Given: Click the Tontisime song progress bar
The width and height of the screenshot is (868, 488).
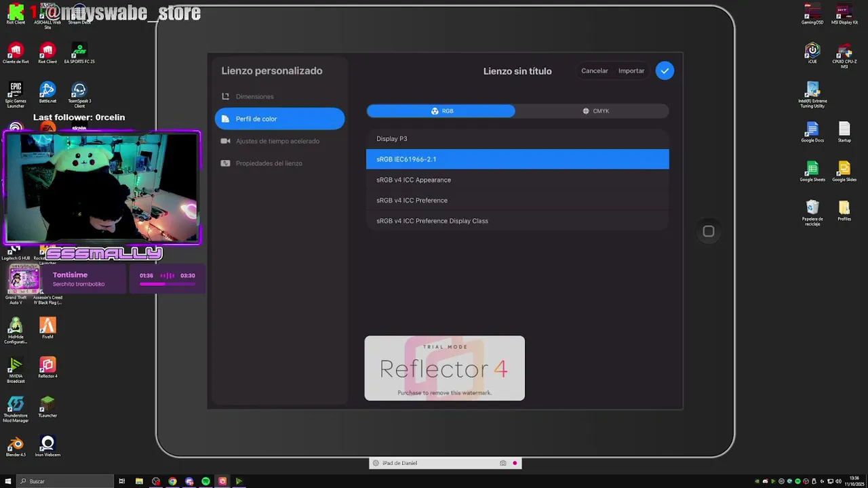Looking at the screenshot, I should (167, 284).
